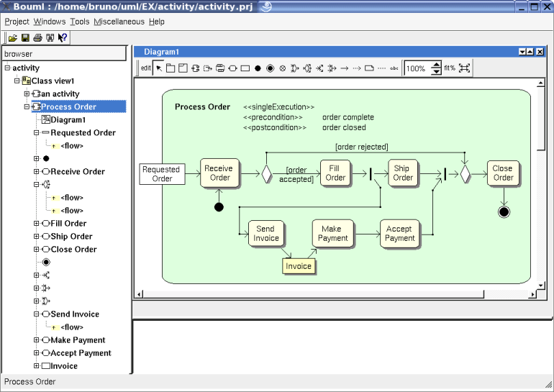The height and width of the screenshot is (392, 554).
Task: Collapse the Process Order tree node
Action: pos(27,106)
